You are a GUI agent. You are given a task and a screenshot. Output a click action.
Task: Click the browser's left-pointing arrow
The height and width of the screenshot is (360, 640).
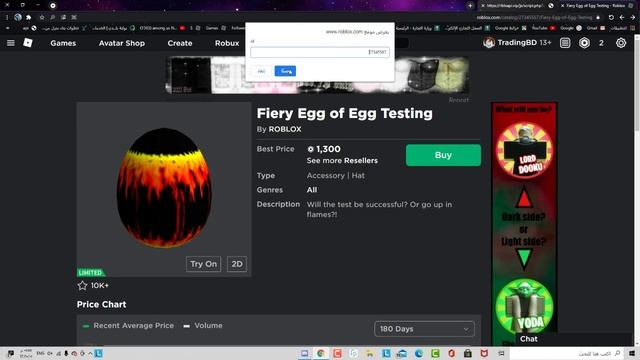click(622, 17)
